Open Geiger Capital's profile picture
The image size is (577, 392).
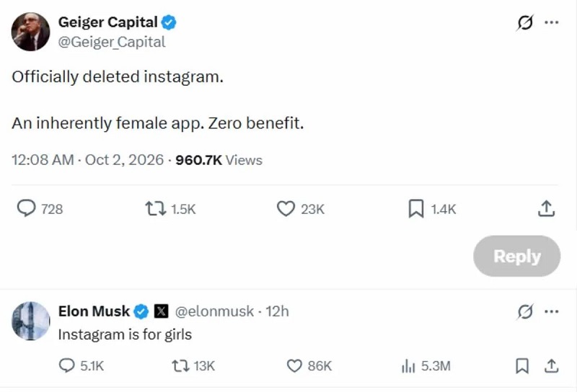[30, 32]
